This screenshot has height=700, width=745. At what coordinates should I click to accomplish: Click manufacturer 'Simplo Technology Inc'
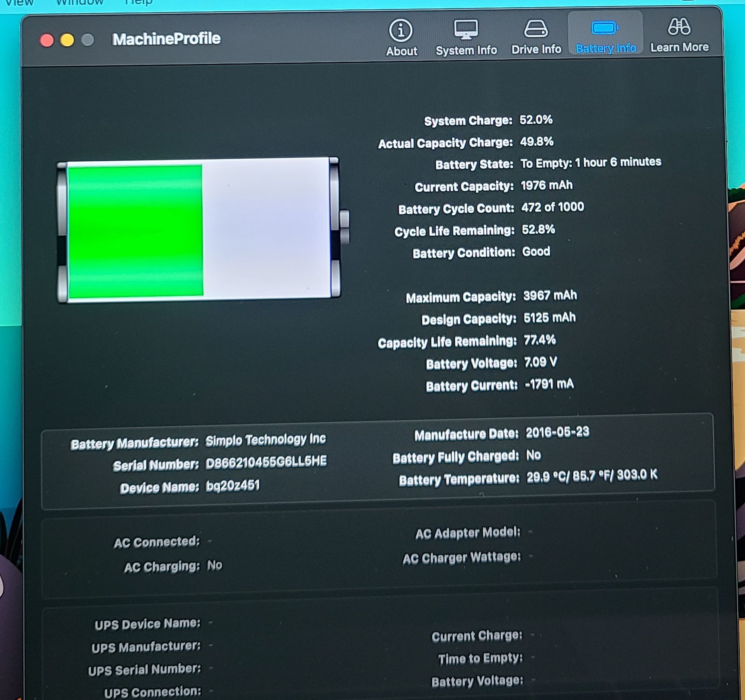click(266, 440)
